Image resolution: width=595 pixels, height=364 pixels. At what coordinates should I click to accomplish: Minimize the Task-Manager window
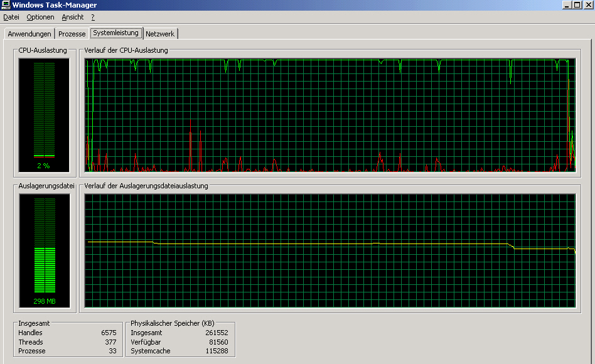pyautogui.click(x=567, y=5)
